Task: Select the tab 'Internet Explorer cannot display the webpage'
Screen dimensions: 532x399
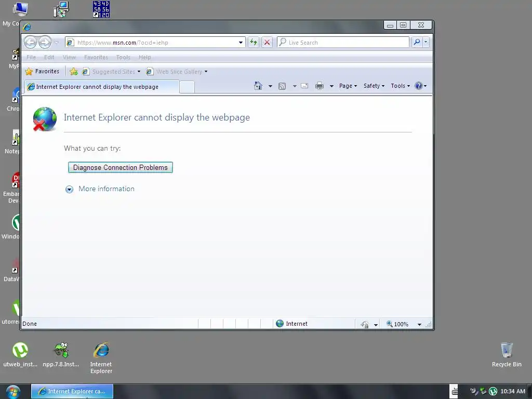Action: click(102, 87)
